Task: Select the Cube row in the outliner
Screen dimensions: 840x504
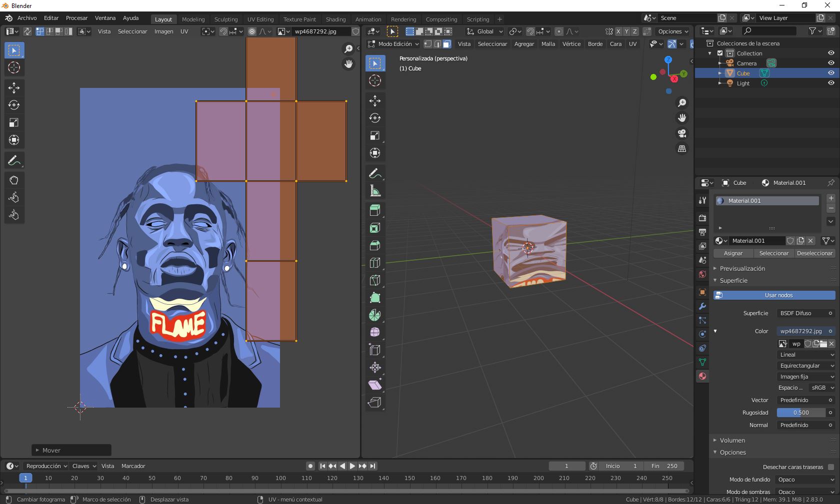Action: click(767, 73)
